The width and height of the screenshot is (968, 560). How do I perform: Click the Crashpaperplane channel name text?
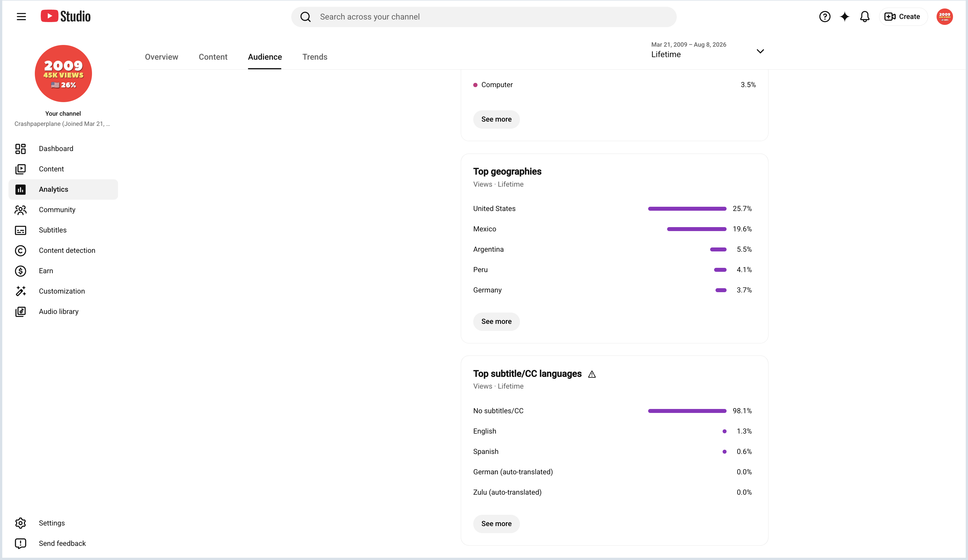(62, 124)
